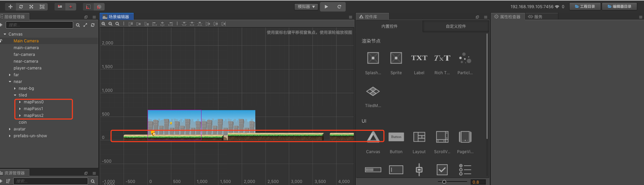Screen dimensions: 644x185
Task: Click the wifi connection icon
Action: [x=557, y=7]
